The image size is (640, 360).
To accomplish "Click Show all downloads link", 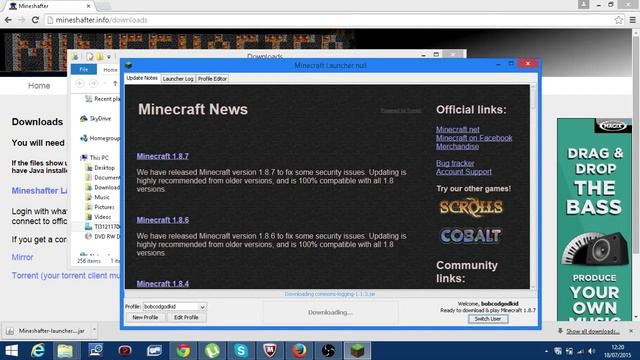I will [593, 331].
